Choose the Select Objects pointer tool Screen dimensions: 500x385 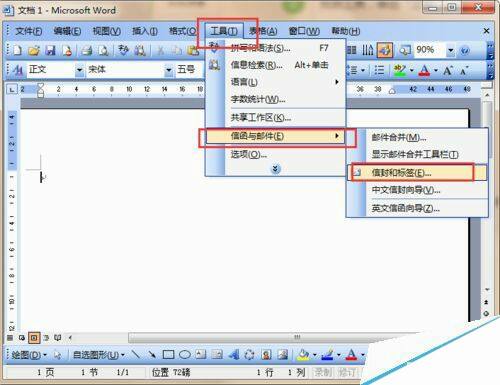click(58, 355)
